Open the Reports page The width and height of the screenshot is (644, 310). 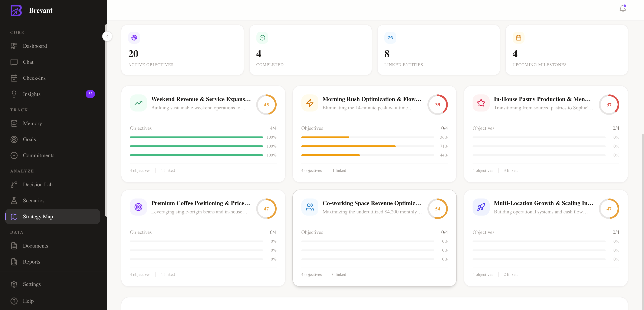tap(31, 262)
